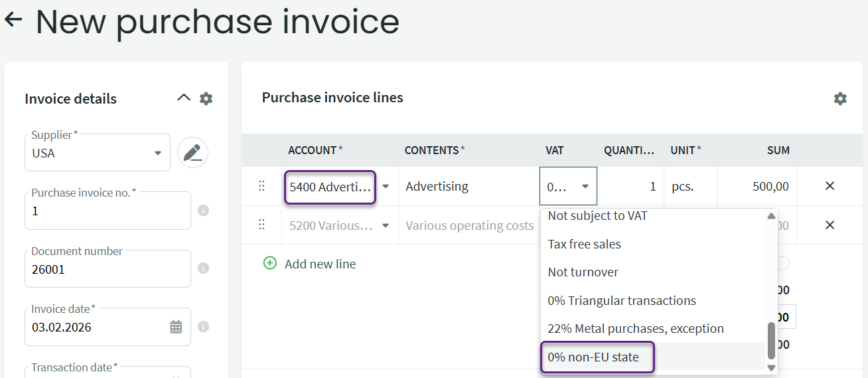
Task: Pick '0% Triangular transactions' from list
Action: [x=622, y=300]
